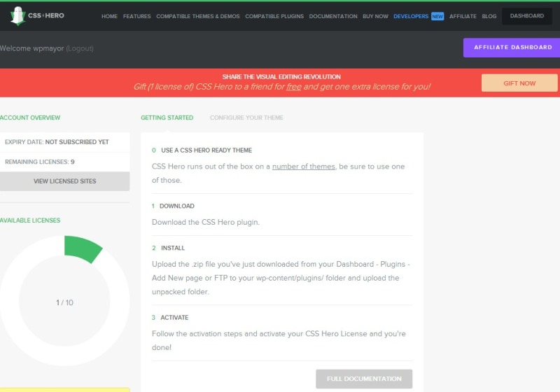Click the Download step heading
Viewport: 560px width, 392px height.
tap(177, 206)
